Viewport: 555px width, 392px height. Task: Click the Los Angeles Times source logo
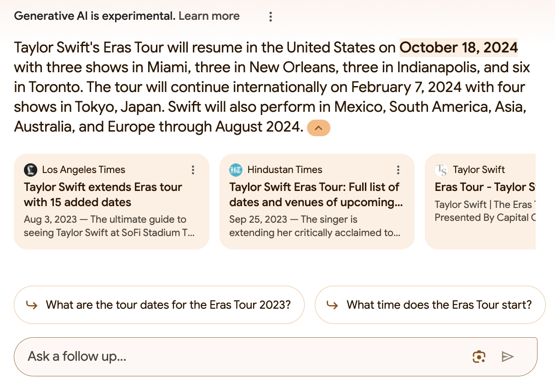coord(30,170)
